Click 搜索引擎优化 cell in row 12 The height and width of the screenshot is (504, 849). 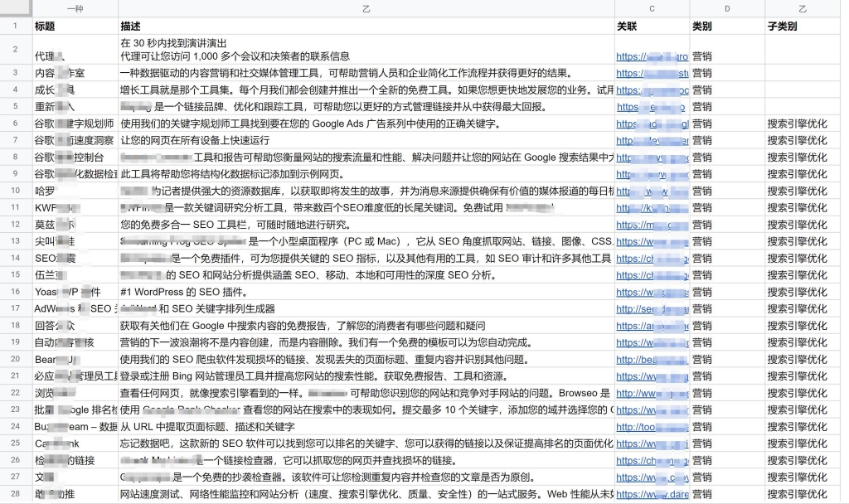pyautogui.click(x=803, y=225)
